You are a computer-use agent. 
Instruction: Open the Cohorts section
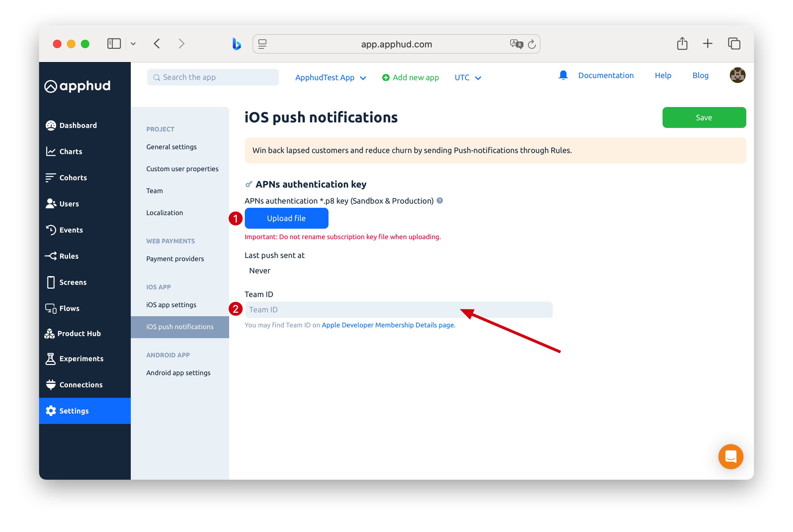tap(73, 177)
